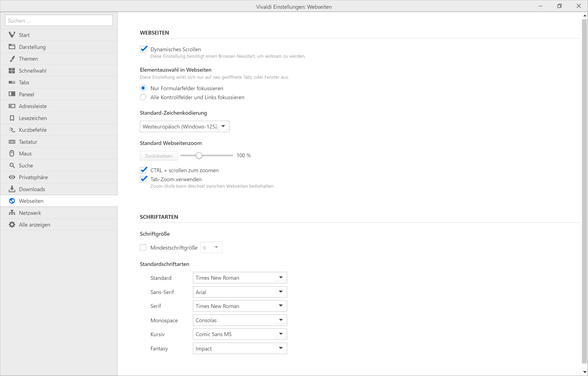The width and height of the screenshot is (588, 376).
Task: Open the Standard-Zeichenkodierung dropdown
Action: (185, 126)
